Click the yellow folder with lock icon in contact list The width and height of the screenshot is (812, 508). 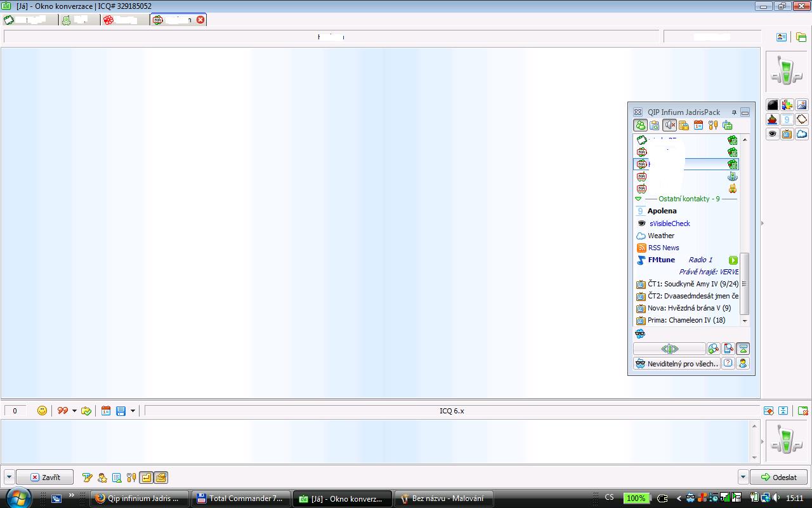click(684, 126)
